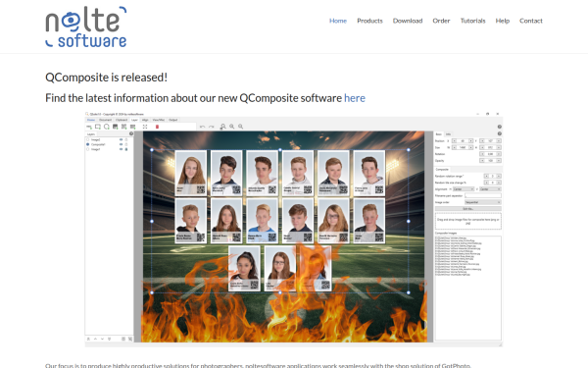Click the drag and drop image files zone
The width and height of the screenshot is (588, 368).
tap(468, 221)
